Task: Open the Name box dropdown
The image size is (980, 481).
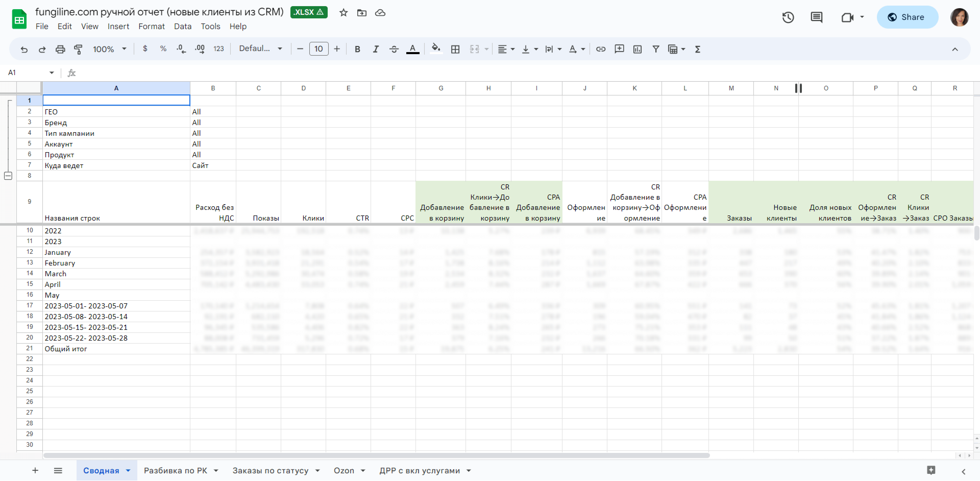Action: 51,73
